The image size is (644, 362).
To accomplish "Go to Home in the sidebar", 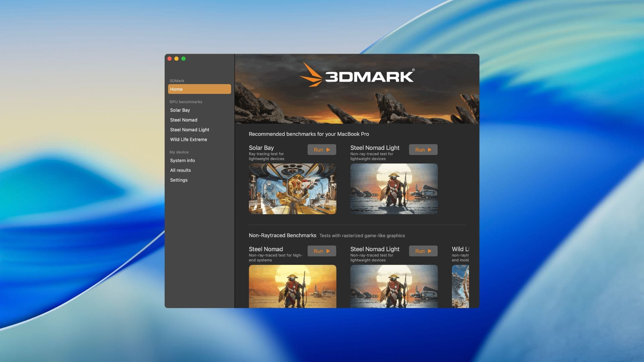I will 199,89.
